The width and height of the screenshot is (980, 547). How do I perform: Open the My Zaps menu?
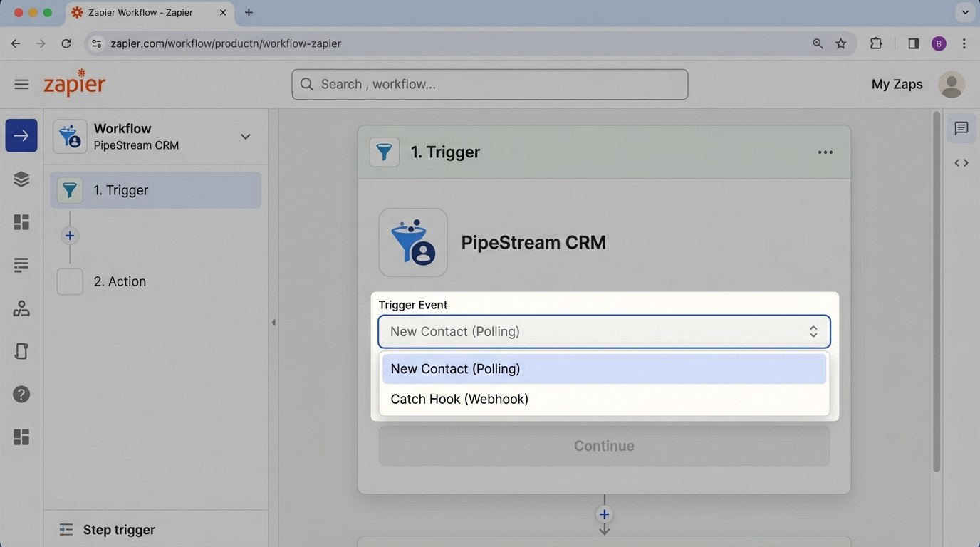(x=897, y=83)
